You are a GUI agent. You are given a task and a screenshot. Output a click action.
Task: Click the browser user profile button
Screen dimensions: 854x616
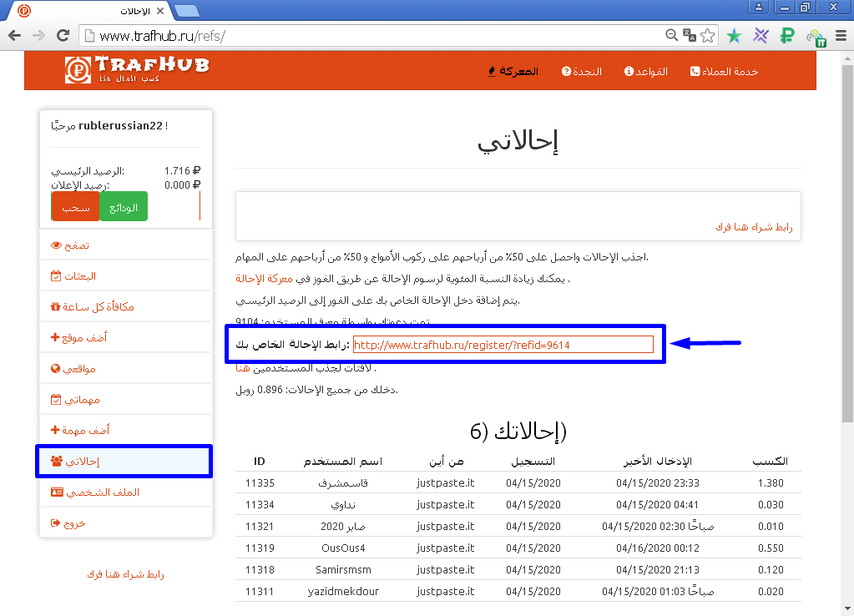(x=758, y=7)
